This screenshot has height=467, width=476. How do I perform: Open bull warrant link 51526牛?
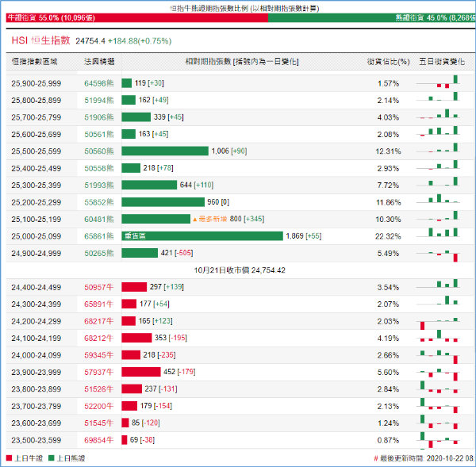point(99,389)
